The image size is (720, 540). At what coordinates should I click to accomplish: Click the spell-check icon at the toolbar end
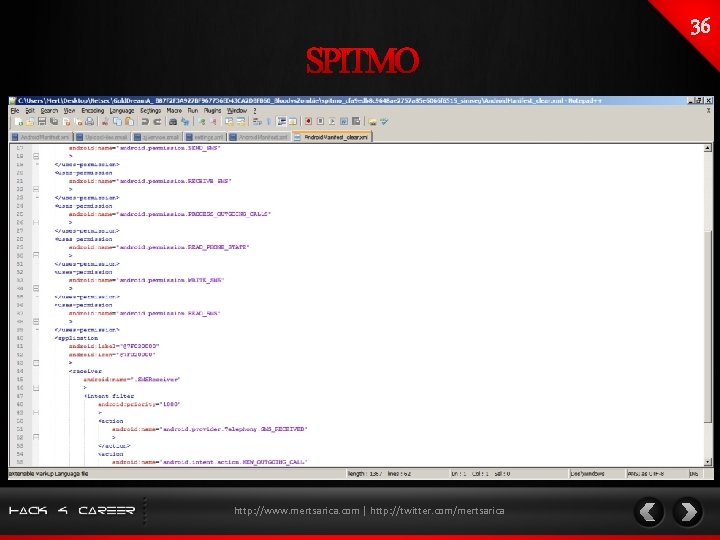pyautogui.click(x=384, y=122)
